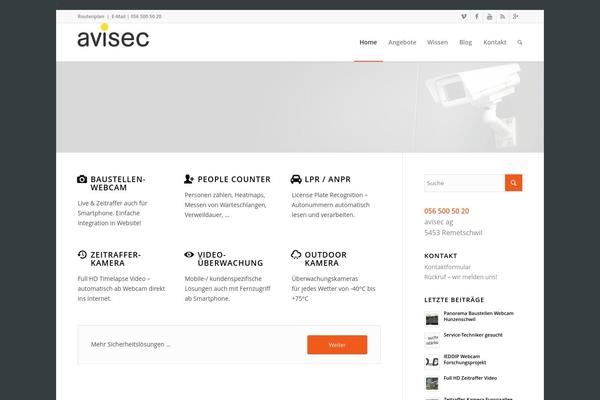Click the IEDDIP Webcam post thumbnail
This screenshot has height=400, width=600.
point(432,362)
